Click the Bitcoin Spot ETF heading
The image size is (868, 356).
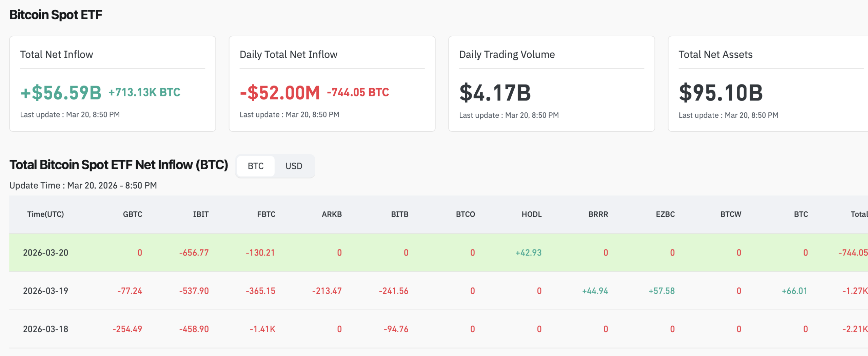click(56, 15)
